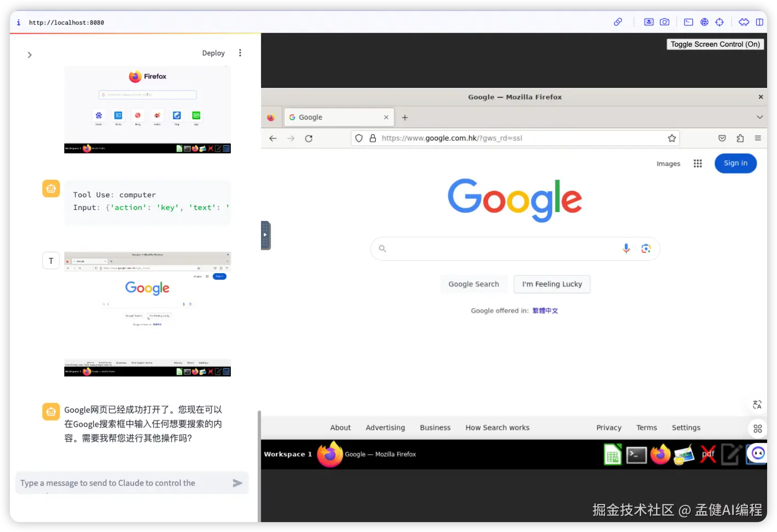777x532 pixels.
Task: Click the four-circles floating icon at right edge
Action: point(758,429)
